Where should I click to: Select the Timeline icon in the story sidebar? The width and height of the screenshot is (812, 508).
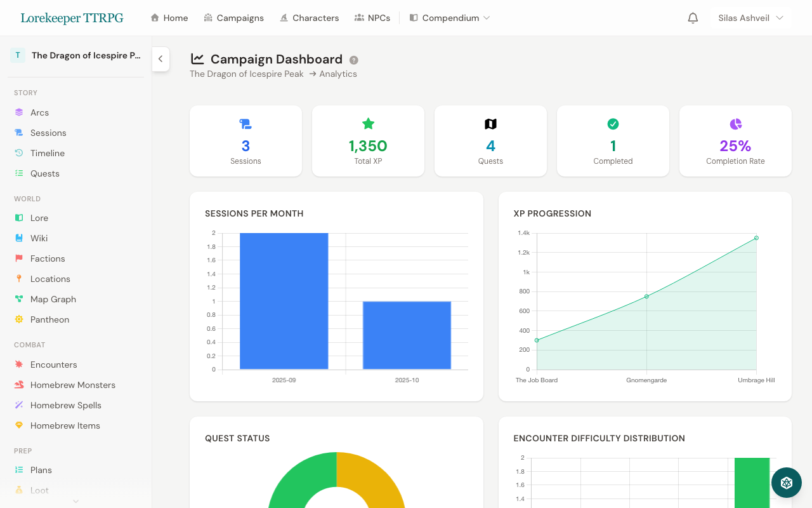pos(19,152)
